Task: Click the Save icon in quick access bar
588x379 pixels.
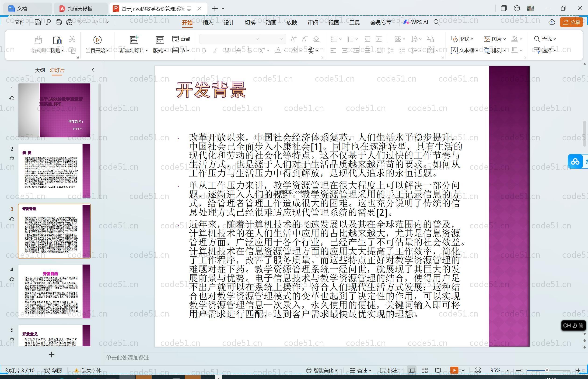Action: click(38, 22)
